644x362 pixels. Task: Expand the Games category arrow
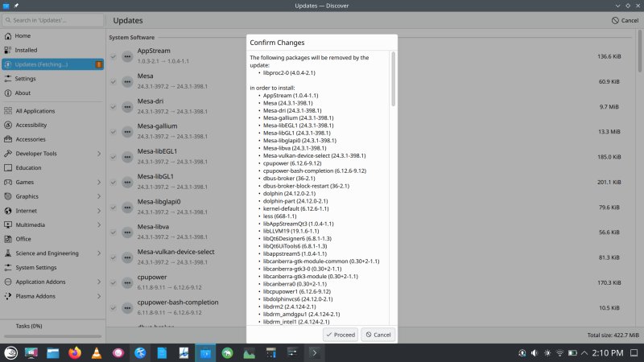(x=98, y=182)
